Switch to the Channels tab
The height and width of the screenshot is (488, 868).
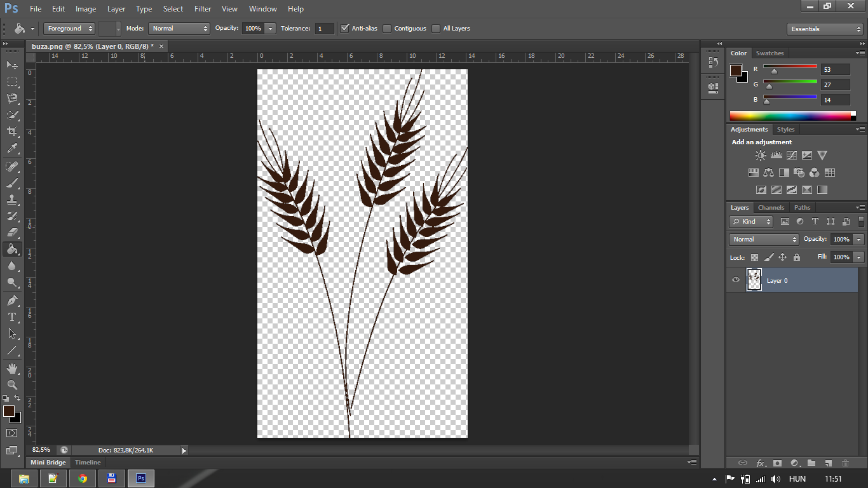pos(771,208)
